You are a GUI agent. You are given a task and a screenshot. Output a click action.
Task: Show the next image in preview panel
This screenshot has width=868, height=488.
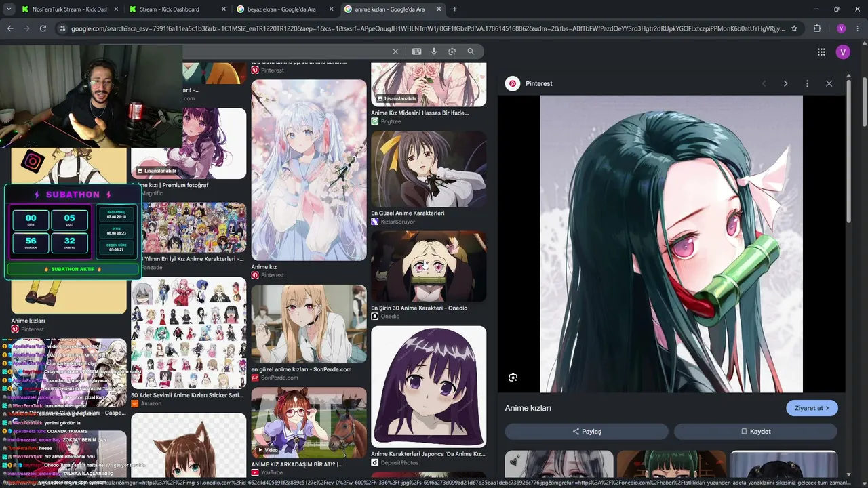tap(785, 83)
